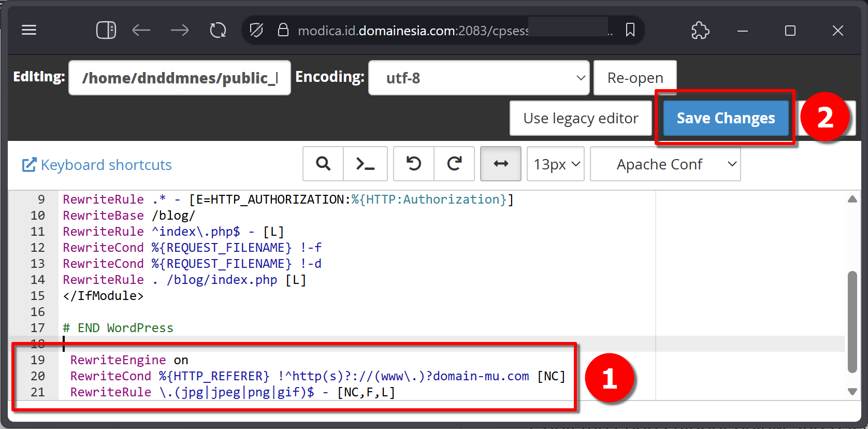
Task: Maximize the browser window
Action: click(x=790, y=31)
